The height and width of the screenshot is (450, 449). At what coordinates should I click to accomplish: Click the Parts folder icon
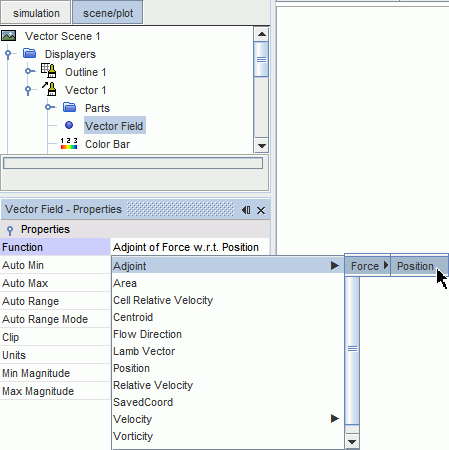click(70, 107)
